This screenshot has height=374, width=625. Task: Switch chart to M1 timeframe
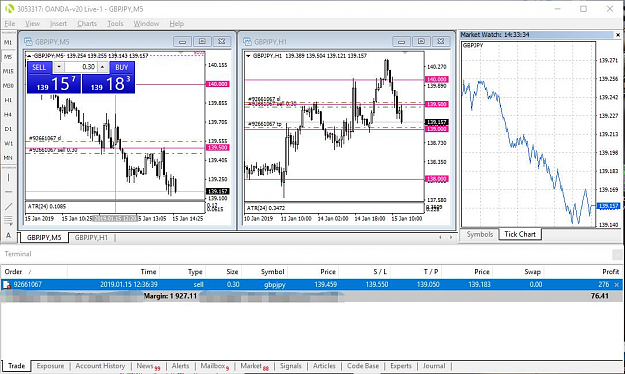pyautogui.click(x=8, y=42)
